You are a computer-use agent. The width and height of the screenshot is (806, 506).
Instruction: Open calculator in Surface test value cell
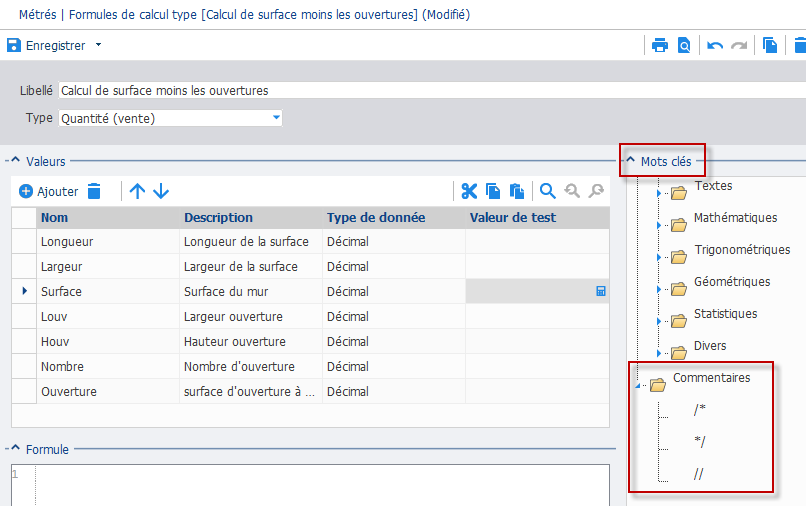600,291
